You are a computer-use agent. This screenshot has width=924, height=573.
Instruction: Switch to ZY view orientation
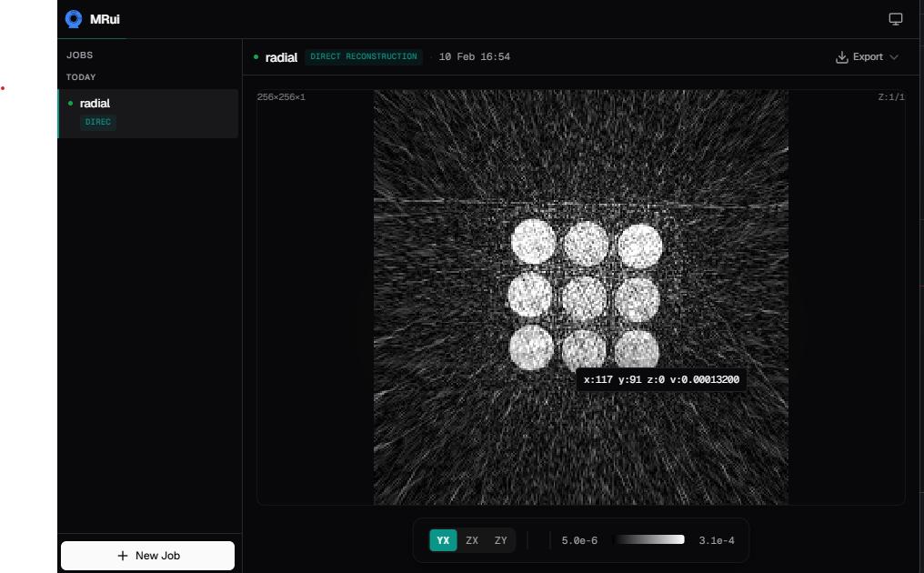(x=501, y=540)
